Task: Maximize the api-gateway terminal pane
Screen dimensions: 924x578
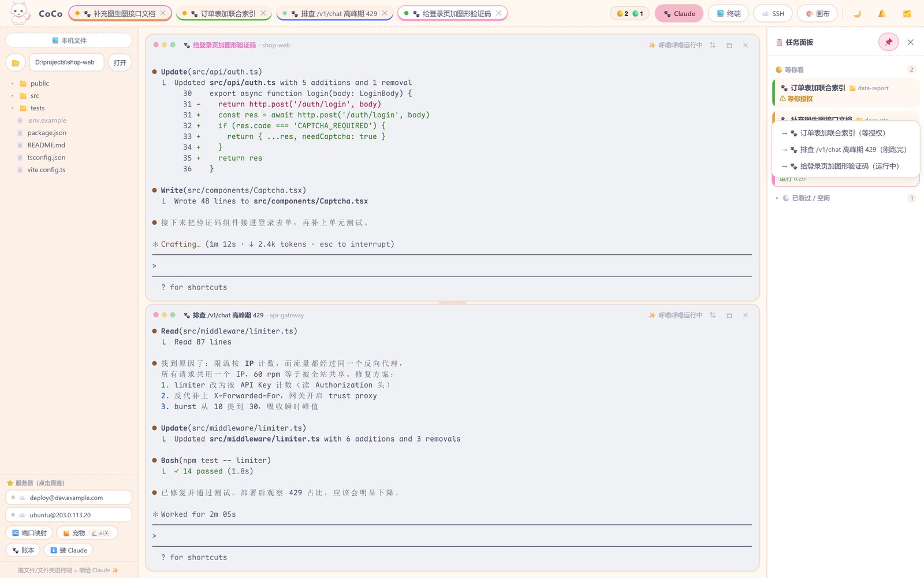Action: pyautogui.click(x=729, y=315)
